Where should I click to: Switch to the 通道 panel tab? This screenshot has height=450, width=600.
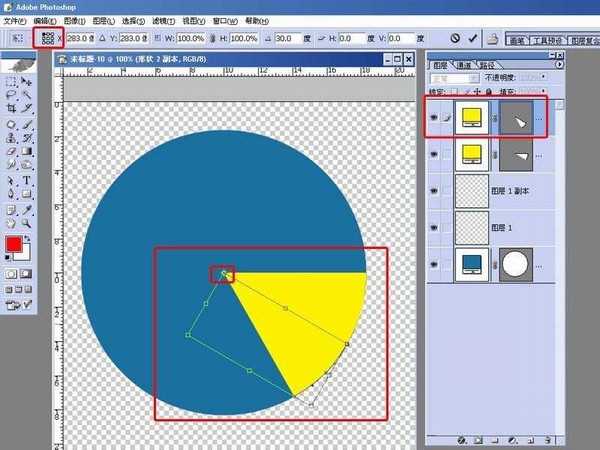(463, 65)
